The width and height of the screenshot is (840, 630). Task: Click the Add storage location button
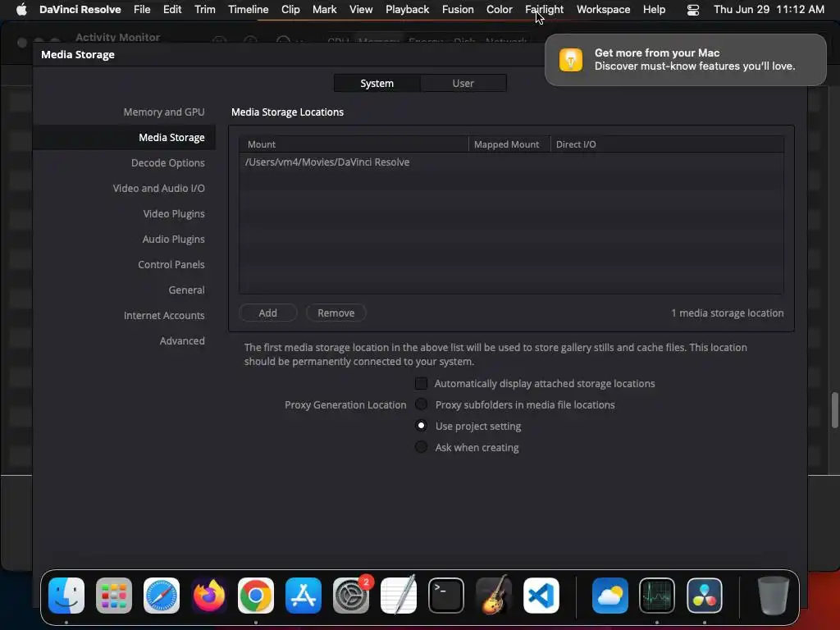[268, 313]
